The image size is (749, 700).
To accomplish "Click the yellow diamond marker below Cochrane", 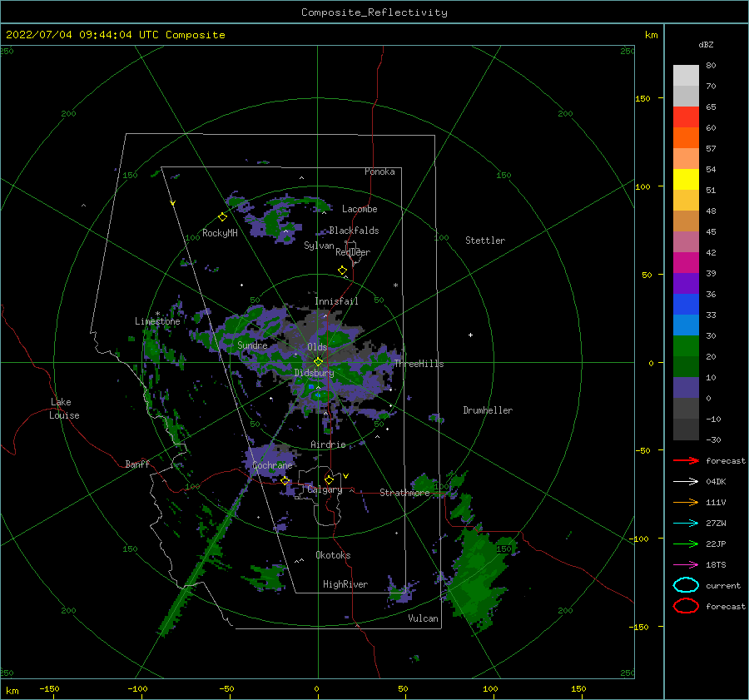I will pos(285,480).
